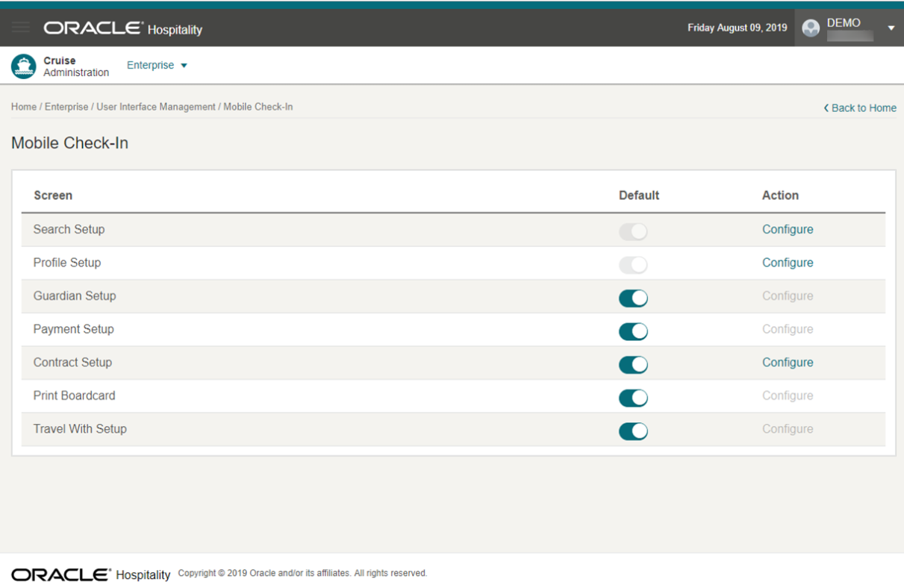The height and width of the screenshot is (588, 904).
Task: Select the Profile Setup row label
Action: click(x=67, y=263)
